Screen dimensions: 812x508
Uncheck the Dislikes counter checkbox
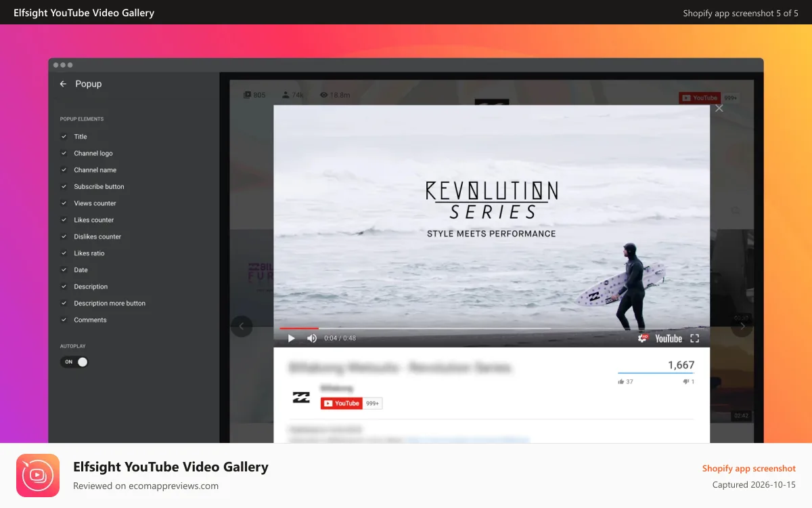click(x=64, y=236)
